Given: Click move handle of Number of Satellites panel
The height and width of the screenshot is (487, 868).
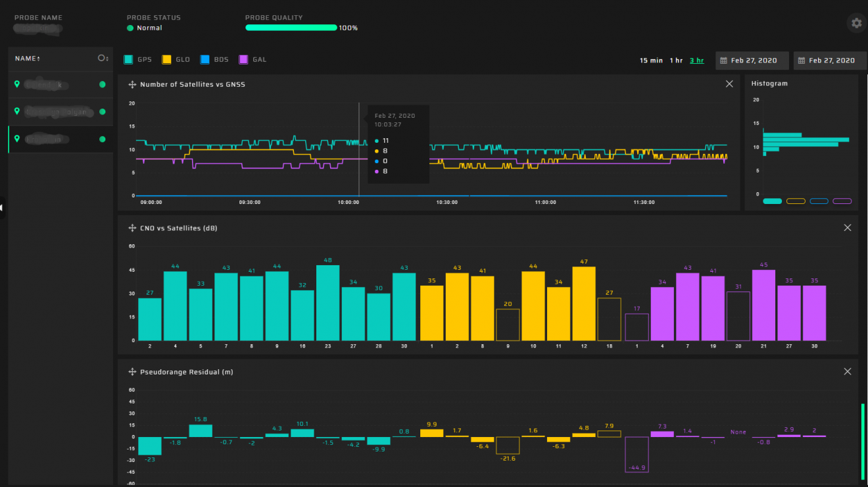Looking at the screenshot, I should pyautogui.click(x=132, y=84).
